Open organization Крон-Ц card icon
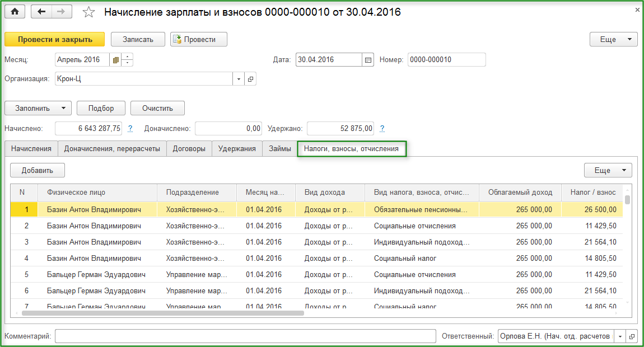The width and height of the screenshot is (644, 347). pos(250,79)
